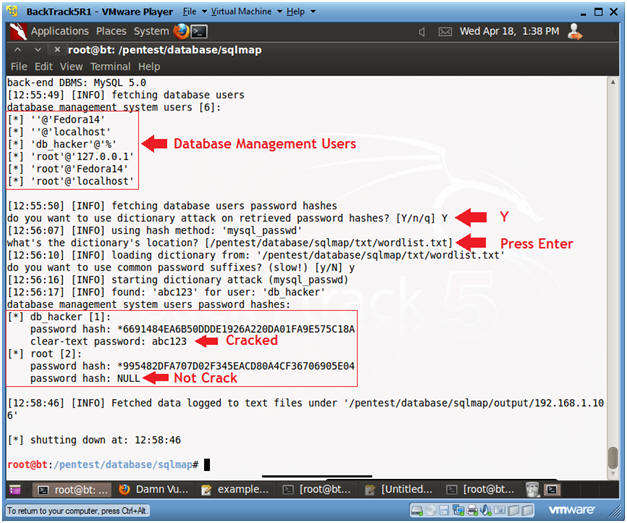627x523 pixels.
Task: Switch to example... taskbar window
Action: (236, 490)
